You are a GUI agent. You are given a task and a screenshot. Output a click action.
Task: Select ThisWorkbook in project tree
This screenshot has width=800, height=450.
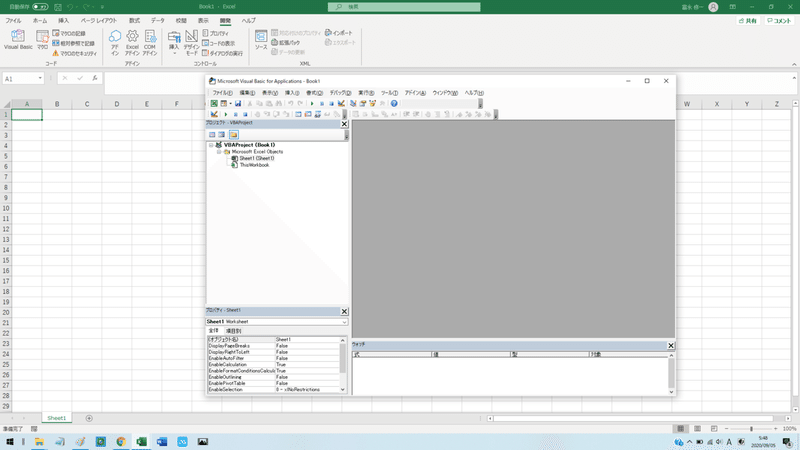pyautogui.click(x=254, y=165)
